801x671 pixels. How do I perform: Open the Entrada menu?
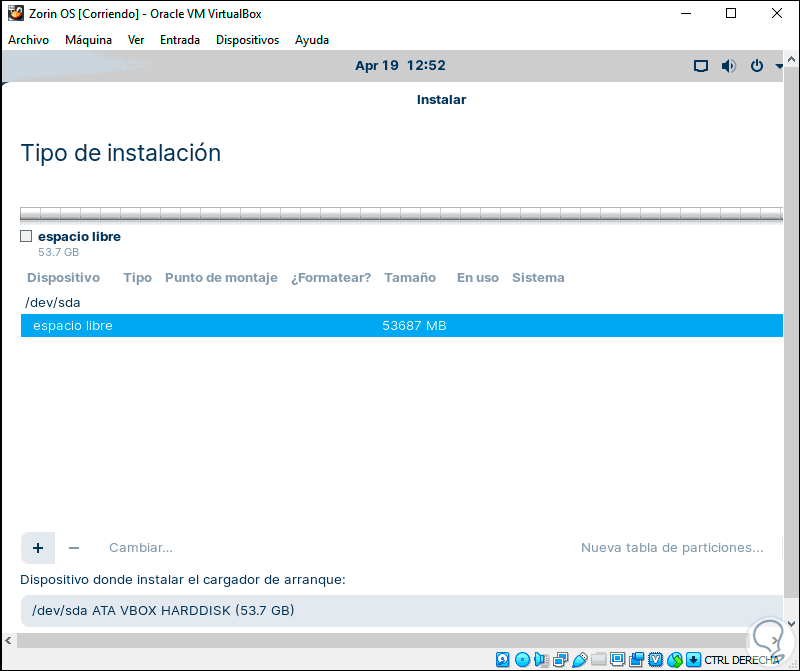pyautogui.click(x=180, y=40)
